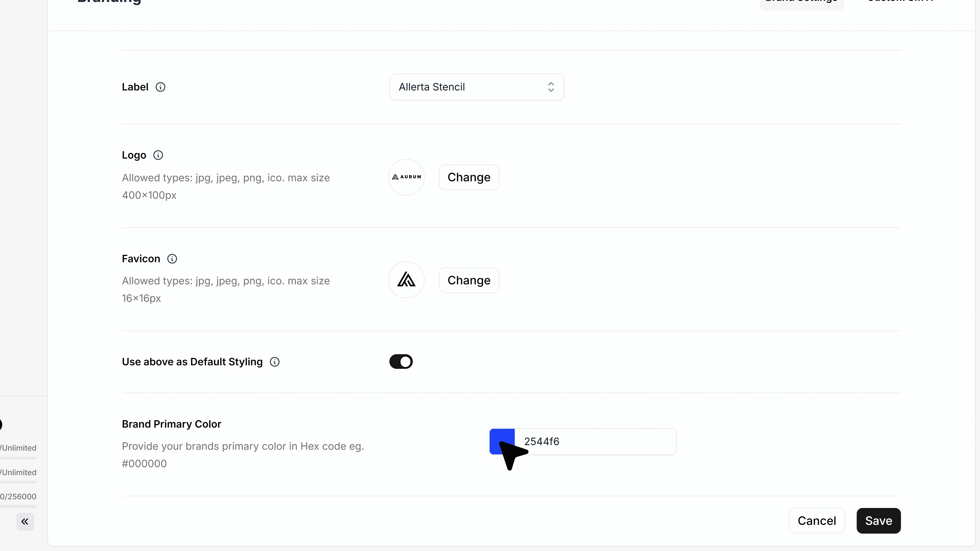This screenshot has width=980, height=551.
Task: Click the Label info icon
Action: [x=161, y=87]
